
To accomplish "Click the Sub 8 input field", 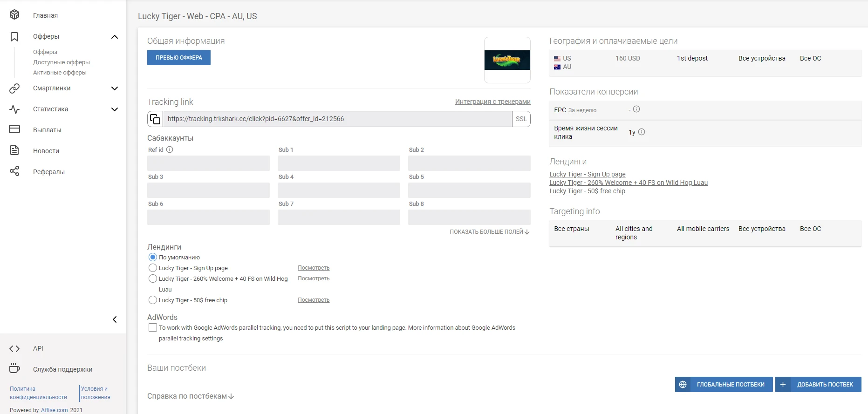I will (469, 217).
